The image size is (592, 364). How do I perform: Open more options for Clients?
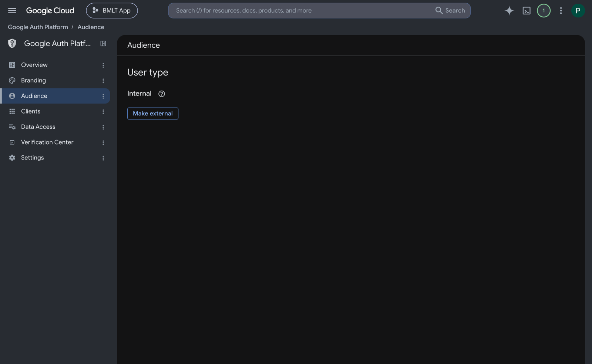point(103,112)
